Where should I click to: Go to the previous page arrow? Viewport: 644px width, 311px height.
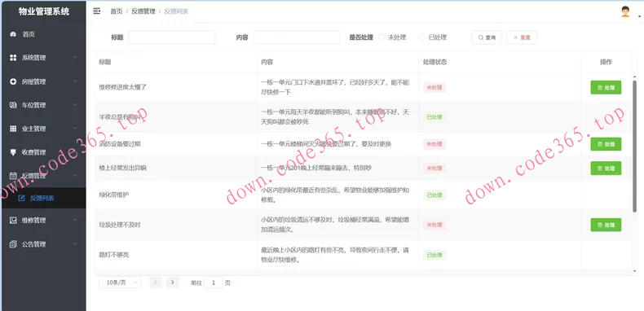tap(156, 283)
